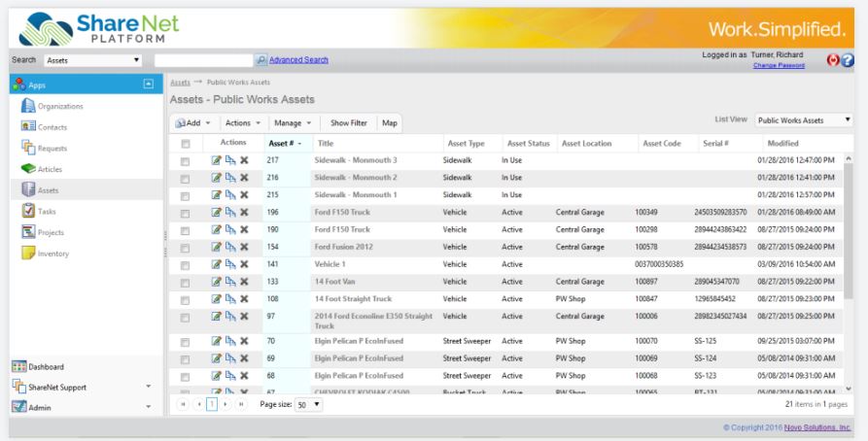The width and height of the screenshot is (868, 441).
Task: Toggle the select-all header checkbox
Action: (186, 144)
